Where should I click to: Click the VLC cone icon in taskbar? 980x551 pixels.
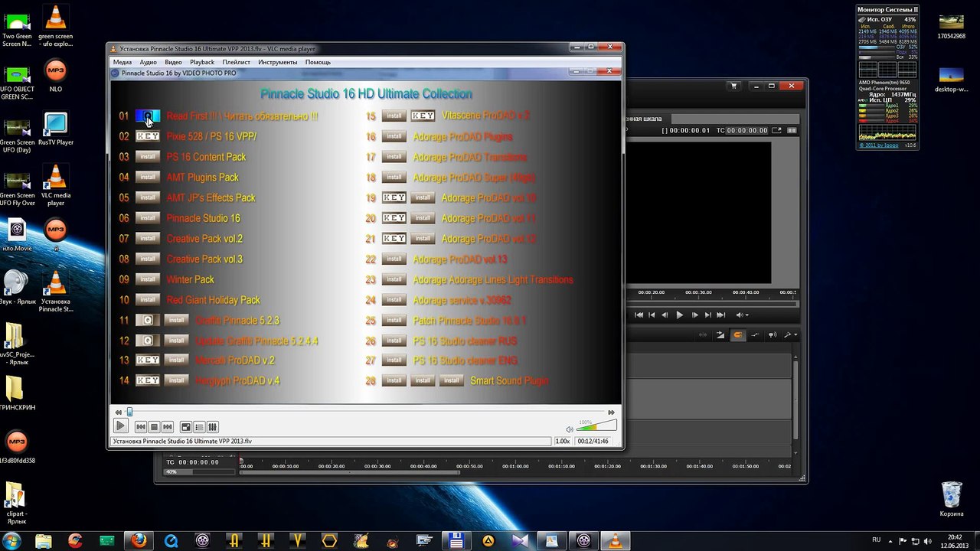615,540
